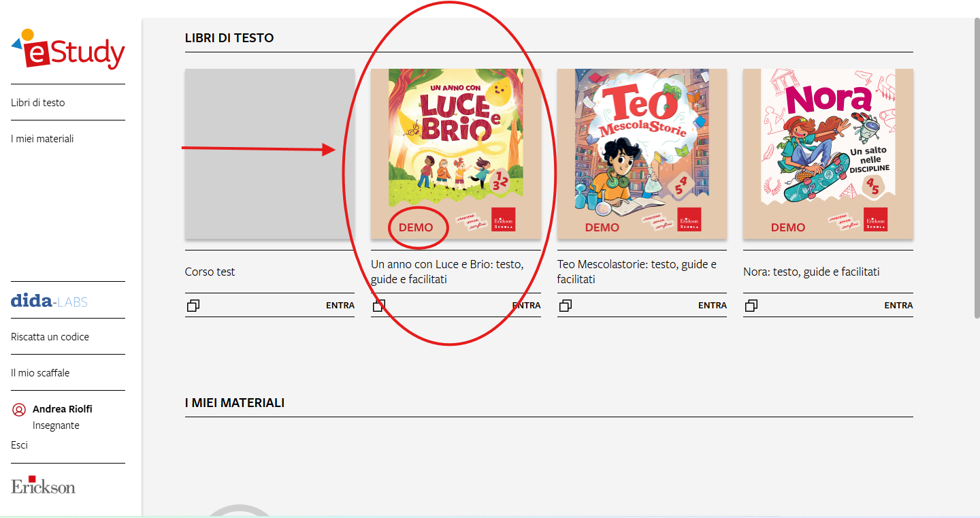This screenshot has height=518, width=980.
Task: Open Libri di testo in sidebar
Action: tap(38, 103)
